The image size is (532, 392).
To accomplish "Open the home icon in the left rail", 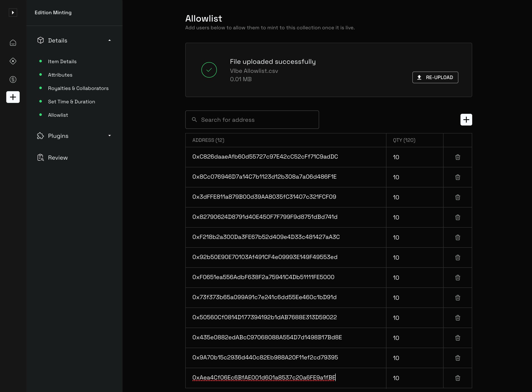I will 13,43.
